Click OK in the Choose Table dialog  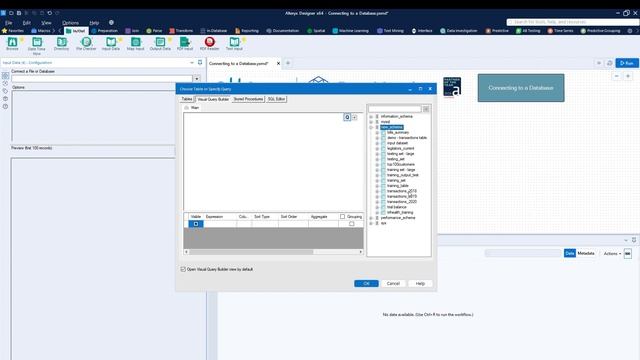366,283
